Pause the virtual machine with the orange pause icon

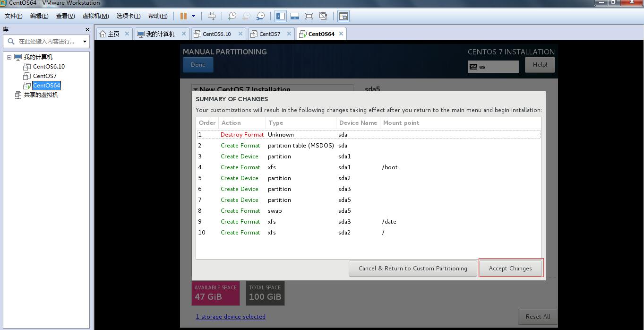pyautogui.click(x=183, y=16)
